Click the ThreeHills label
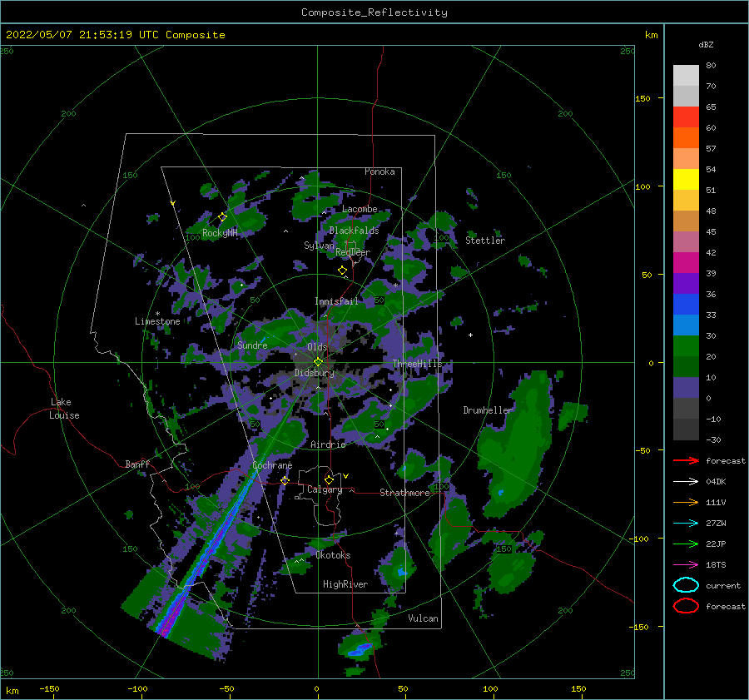This screenshot has width=749, height=700. point(418,364)
